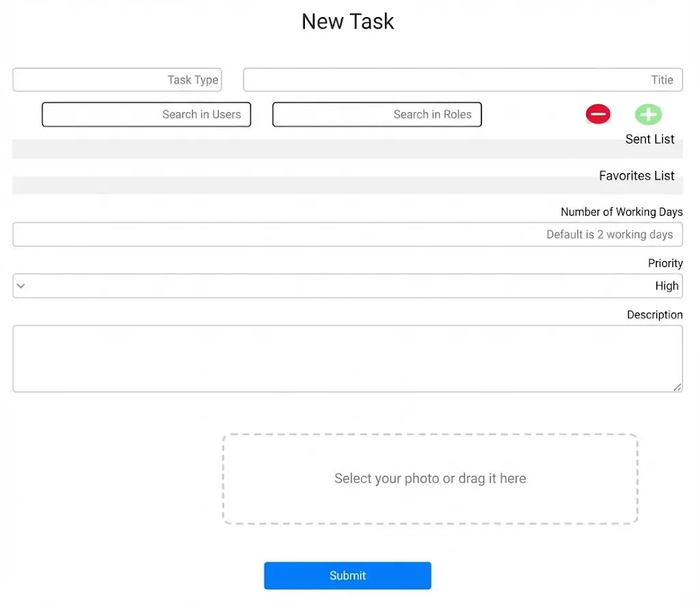This screenshot has height=608, width=700.
Task: Click inside the Description text area
Action: click(x=347, y=359)
